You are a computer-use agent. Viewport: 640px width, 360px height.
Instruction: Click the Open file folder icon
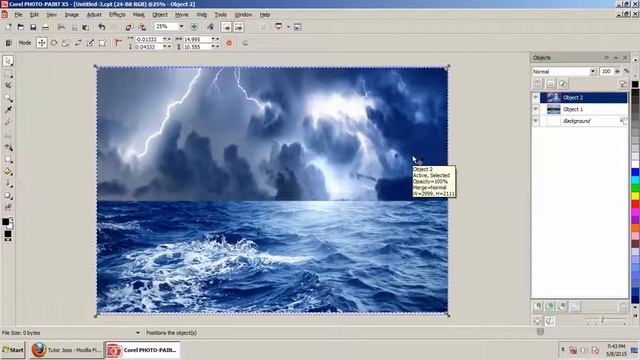(21, 27)
